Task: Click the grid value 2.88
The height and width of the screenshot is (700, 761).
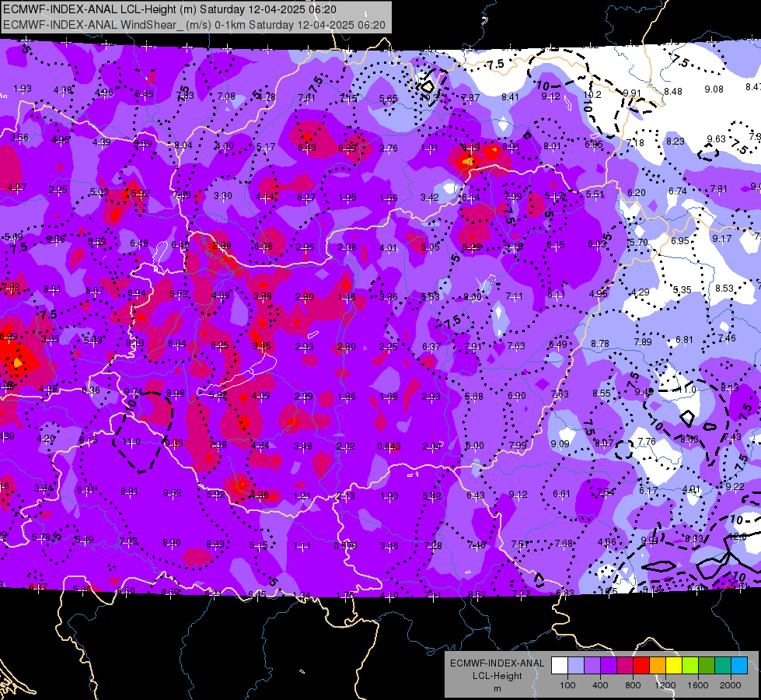Action: coord(222,245)
